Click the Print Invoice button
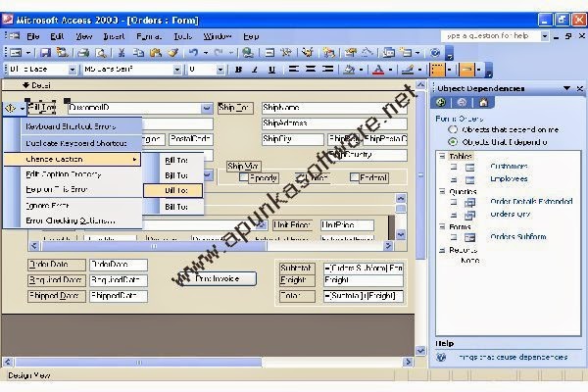The width and height of the screenshot is (588, 392). (218, 278)
